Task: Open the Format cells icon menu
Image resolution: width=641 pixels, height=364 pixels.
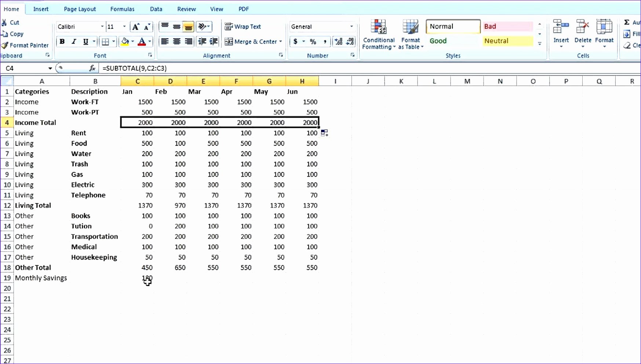Action: click(604, 27)
